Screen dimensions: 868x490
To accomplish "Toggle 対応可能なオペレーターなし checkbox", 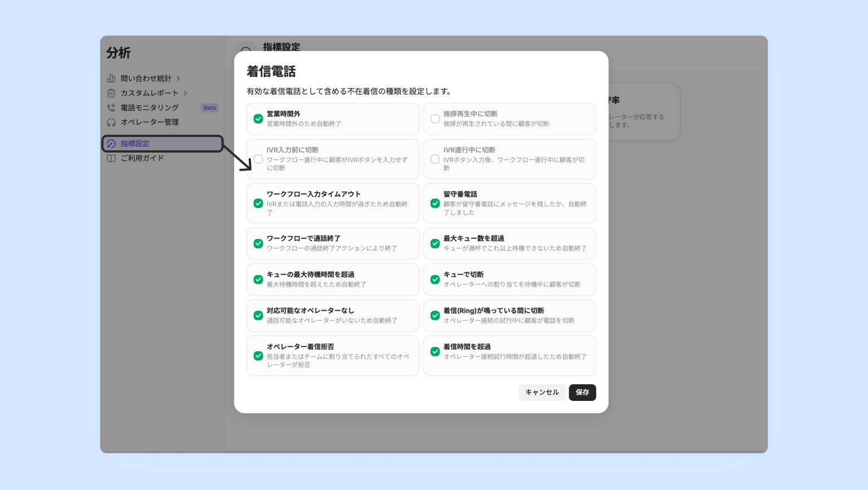I will (x=258, y=316).
